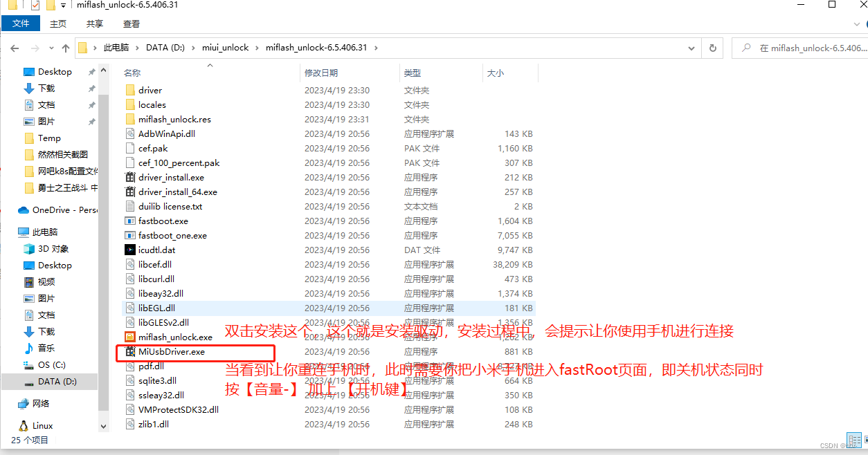Go back to previous folder

[x=15, y=48]
